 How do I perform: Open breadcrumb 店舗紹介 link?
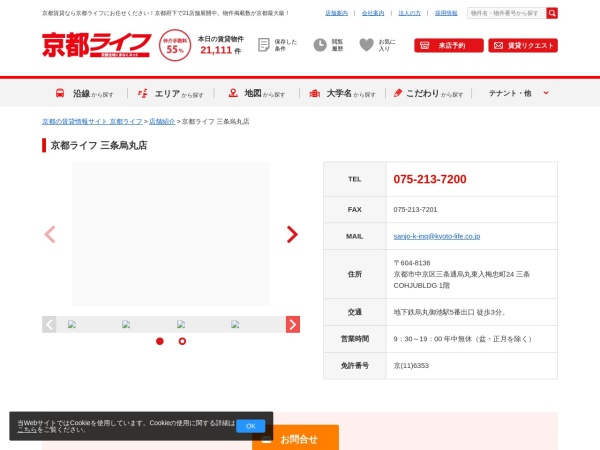[x=162, y=121]
